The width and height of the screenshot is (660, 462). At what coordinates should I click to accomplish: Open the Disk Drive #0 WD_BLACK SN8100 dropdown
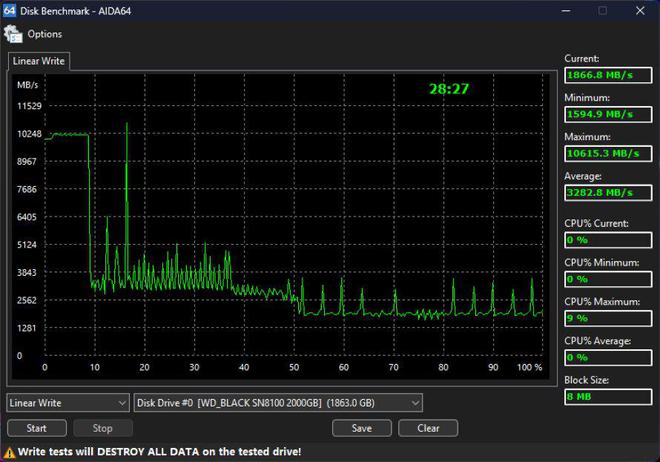click(278, 403)
